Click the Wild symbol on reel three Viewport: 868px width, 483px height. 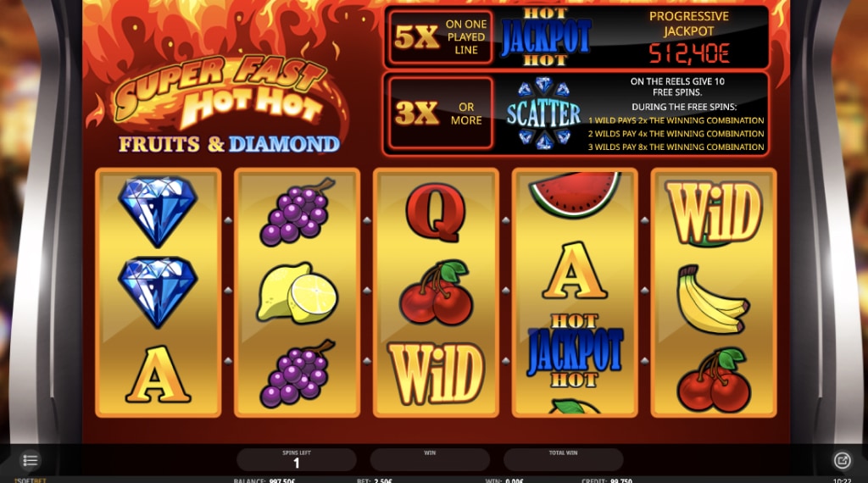[x=437, y=373]
